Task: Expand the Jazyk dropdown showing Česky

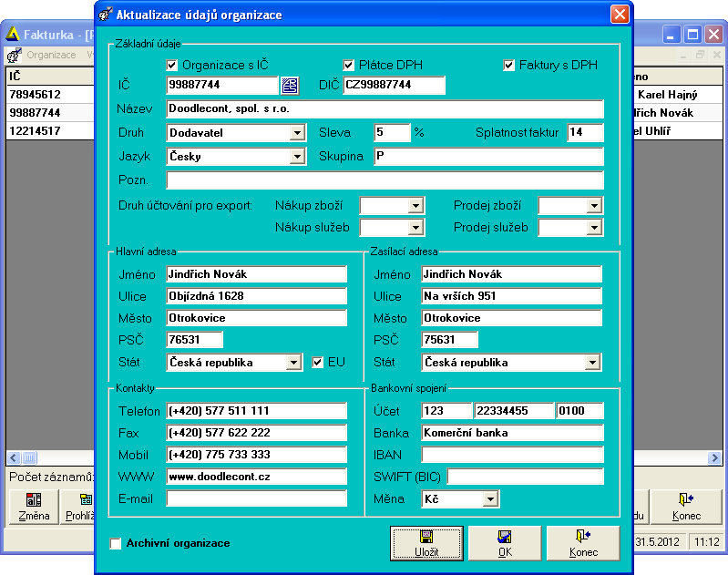Action: pos(296,157)
